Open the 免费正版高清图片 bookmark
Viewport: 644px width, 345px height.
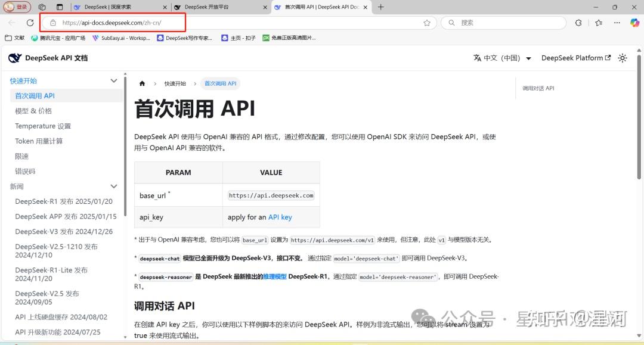289,38
